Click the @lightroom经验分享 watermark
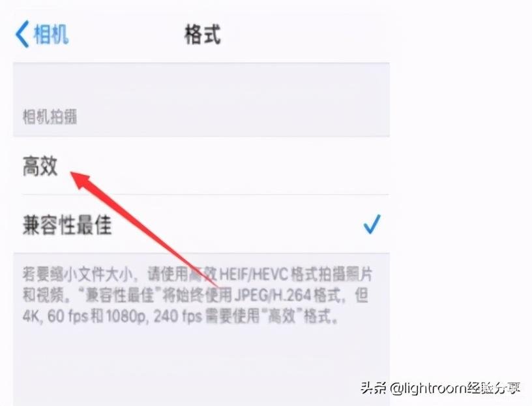The width and height of the screenshot is (532, 406). click(x=455, y=388)
